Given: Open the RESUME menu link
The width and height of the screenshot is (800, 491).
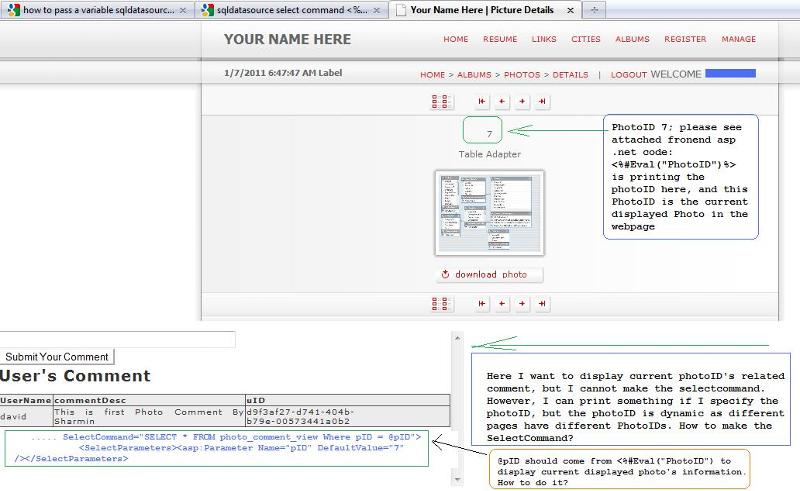Looking at the screenshot, I should coord(500,40).
